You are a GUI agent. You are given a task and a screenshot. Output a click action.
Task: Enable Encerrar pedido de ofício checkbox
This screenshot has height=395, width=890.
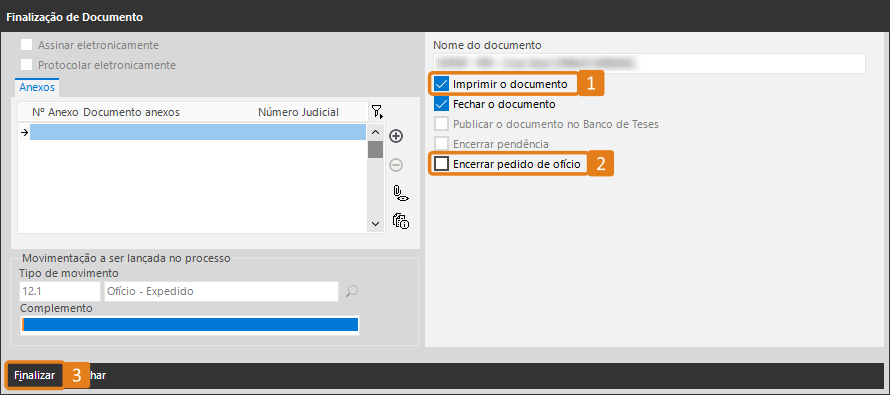441,164
